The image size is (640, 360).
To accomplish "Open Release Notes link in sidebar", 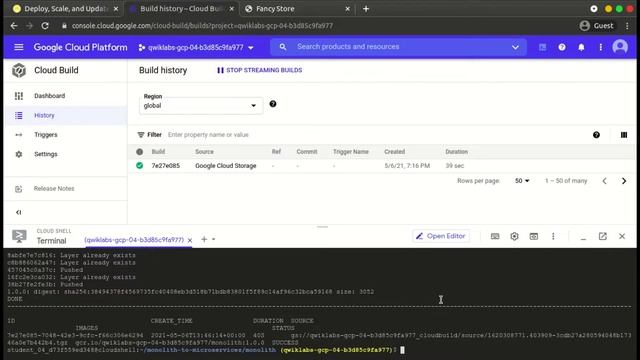I will (54, 189).
